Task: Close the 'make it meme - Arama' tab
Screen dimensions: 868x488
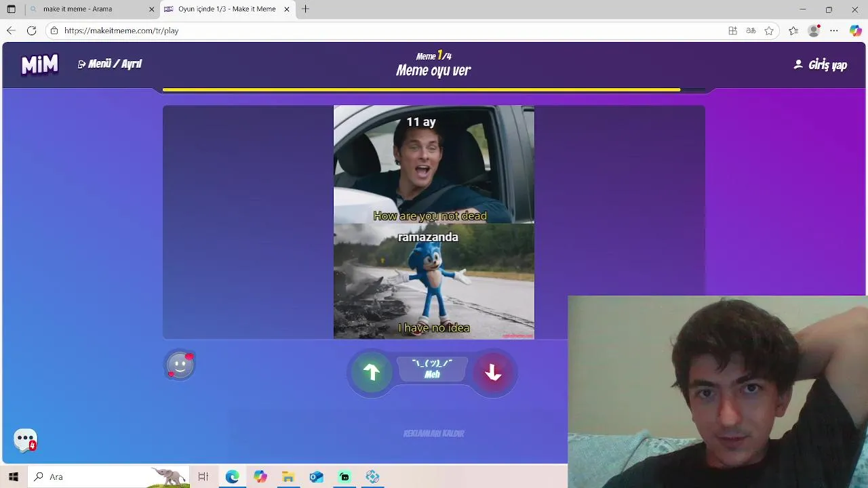Action: [152, 9]
